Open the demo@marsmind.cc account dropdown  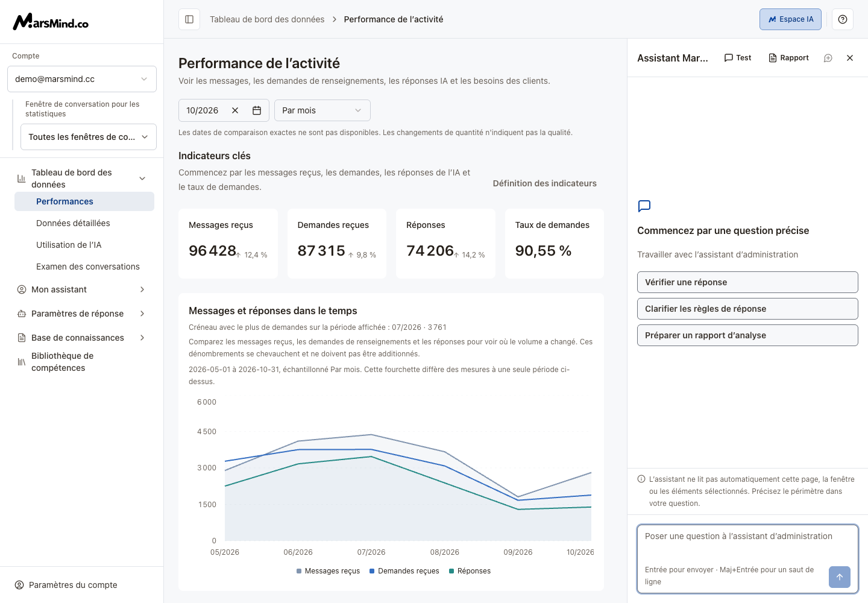[82, 79]
